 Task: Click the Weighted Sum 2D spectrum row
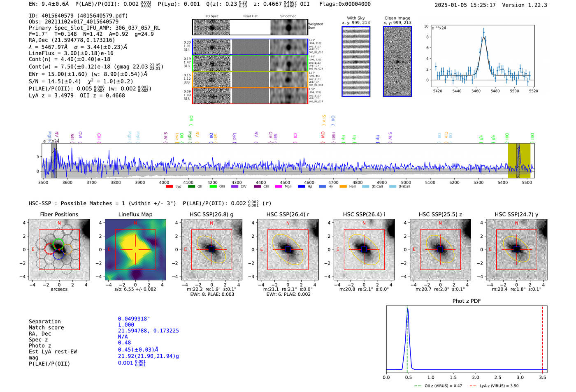coord(250,27)
